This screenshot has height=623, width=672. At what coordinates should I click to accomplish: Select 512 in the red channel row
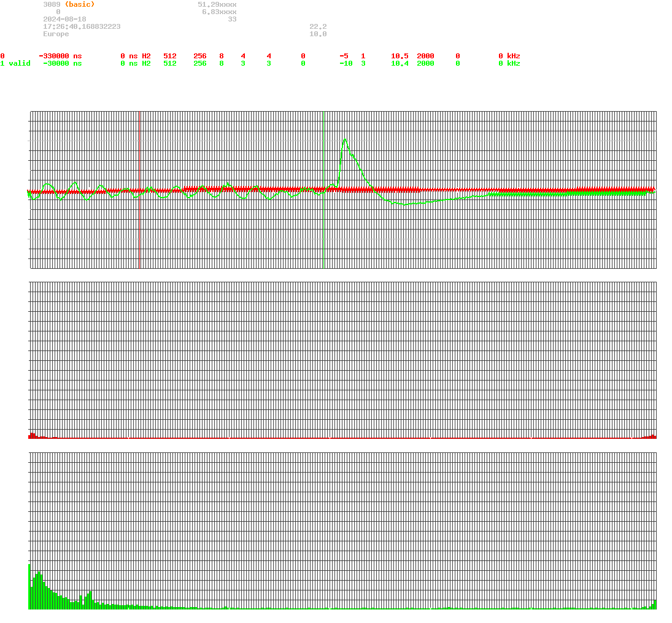click(170, 56)
